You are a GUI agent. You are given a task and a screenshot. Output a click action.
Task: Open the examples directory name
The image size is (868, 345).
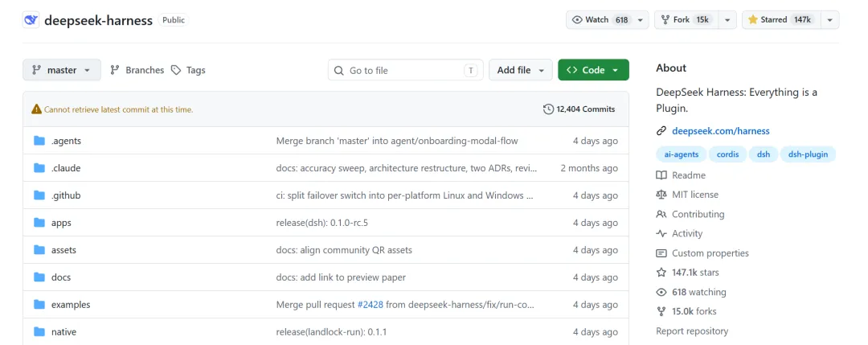71,305
